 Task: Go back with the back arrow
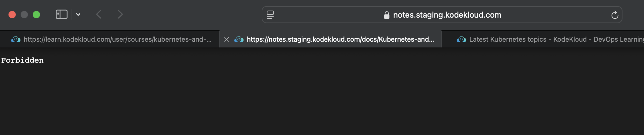[x=99, y=14]
